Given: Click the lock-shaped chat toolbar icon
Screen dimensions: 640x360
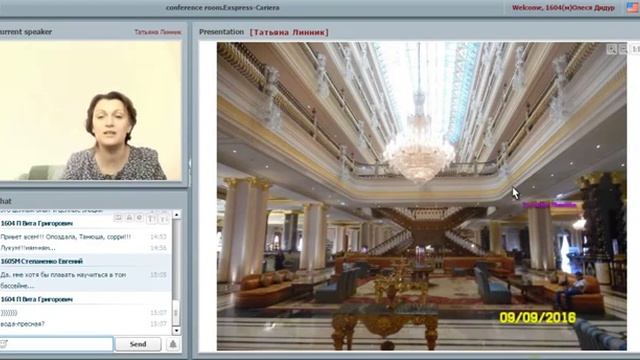Looking at the screenshot, I should coord(129,218).
